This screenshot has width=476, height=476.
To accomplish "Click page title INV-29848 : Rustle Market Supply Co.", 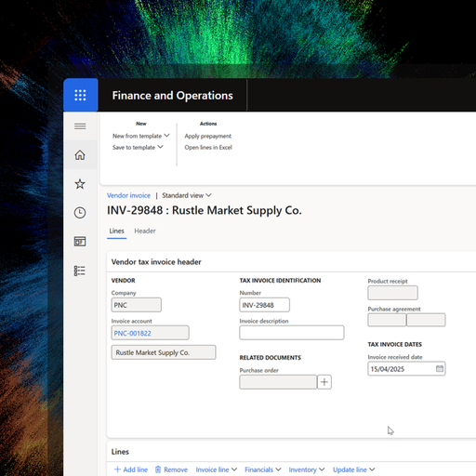I will [205, 210].
